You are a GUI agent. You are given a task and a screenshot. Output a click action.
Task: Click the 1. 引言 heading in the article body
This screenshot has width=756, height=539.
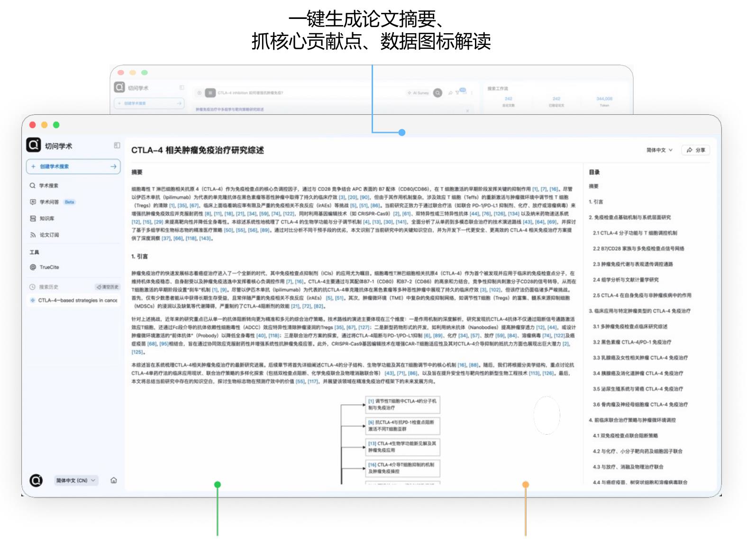click(x=140, y=256)
